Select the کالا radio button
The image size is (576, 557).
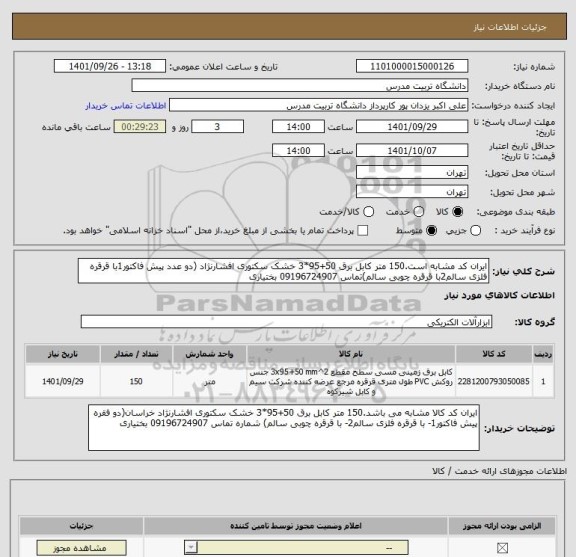458,212
